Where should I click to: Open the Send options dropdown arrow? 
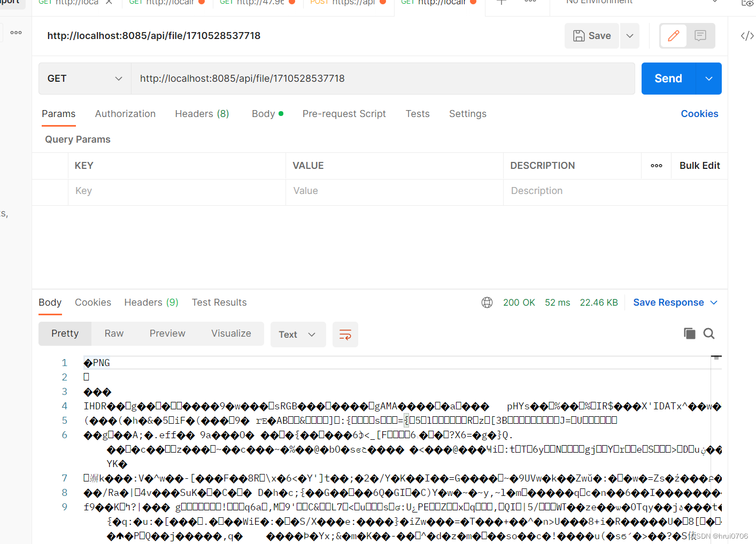pos(709,79)
